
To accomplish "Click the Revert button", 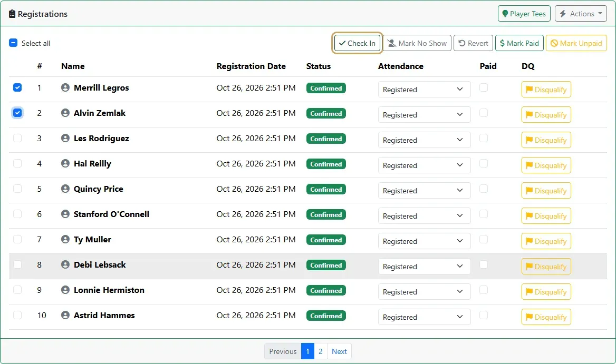I will [474, 43].
